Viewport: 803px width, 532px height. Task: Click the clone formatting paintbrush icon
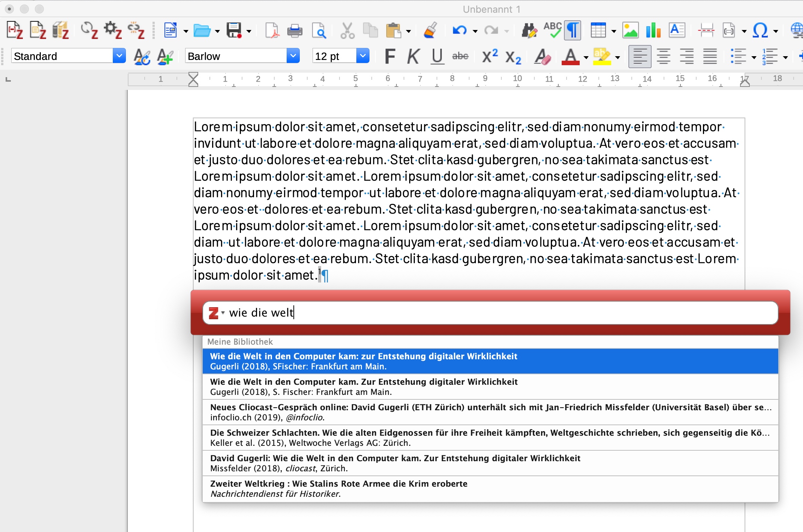tap(431, 30)
